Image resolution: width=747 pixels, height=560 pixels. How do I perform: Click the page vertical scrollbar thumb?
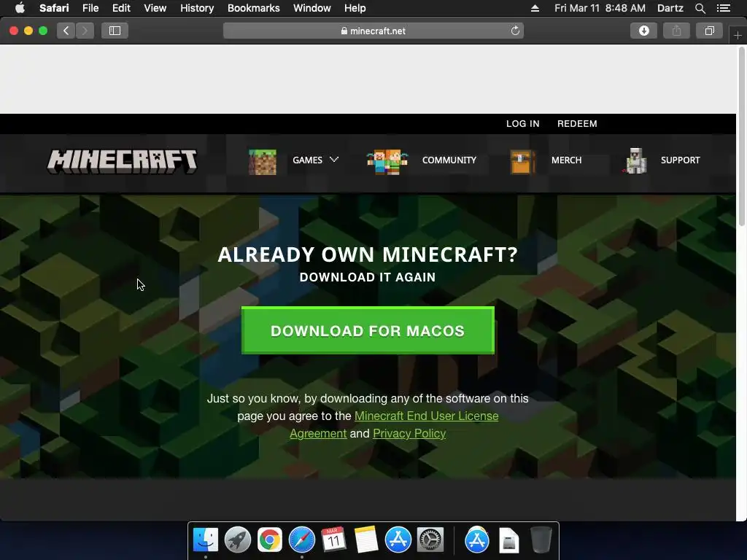point(741,136)
